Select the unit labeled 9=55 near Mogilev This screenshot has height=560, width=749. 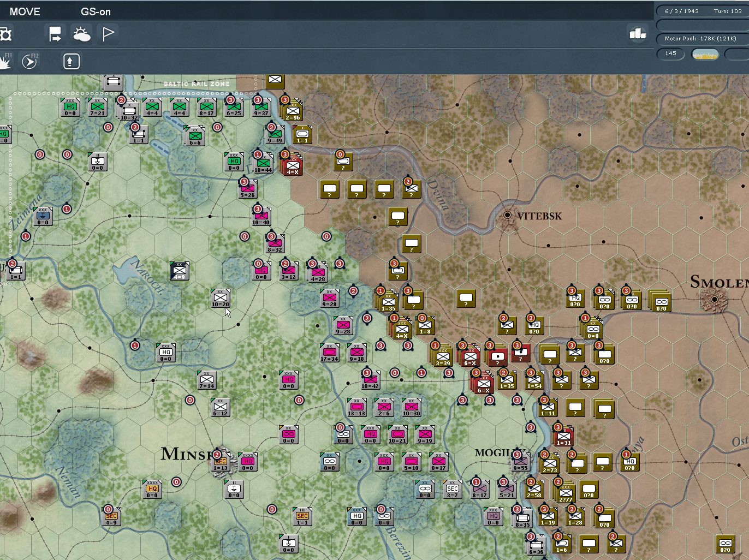pos(521,462)
